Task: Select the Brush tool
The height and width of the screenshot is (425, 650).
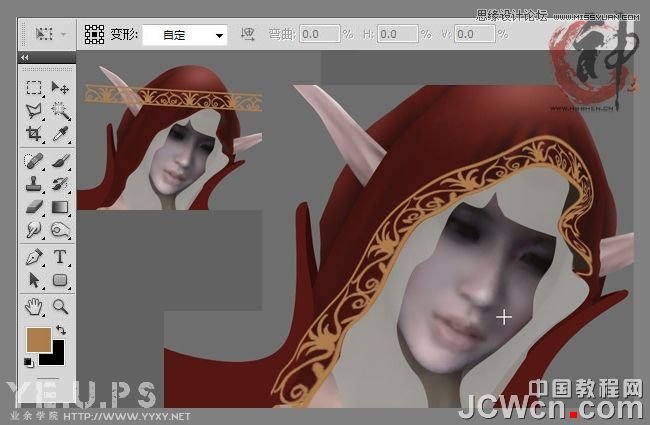Action: 60,160
